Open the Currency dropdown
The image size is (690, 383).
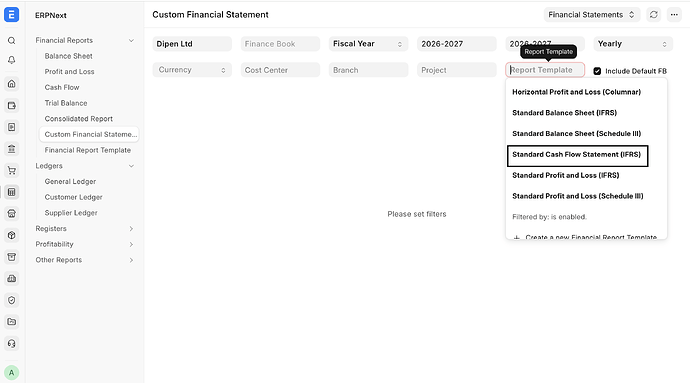tap(192, 70)
